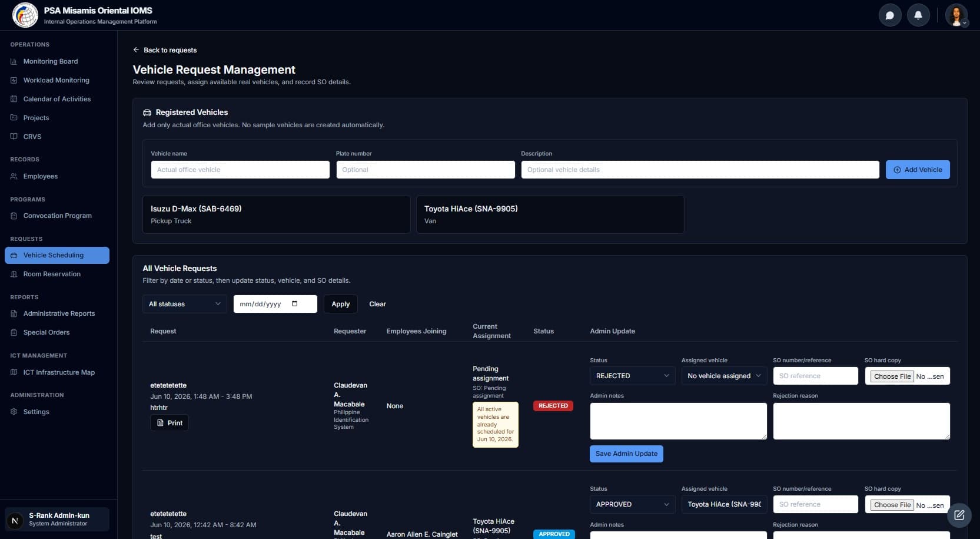The image size is (980, 539).
Task: Expand the All statuses filter dropdown
Action: click(x=184, y=304)
